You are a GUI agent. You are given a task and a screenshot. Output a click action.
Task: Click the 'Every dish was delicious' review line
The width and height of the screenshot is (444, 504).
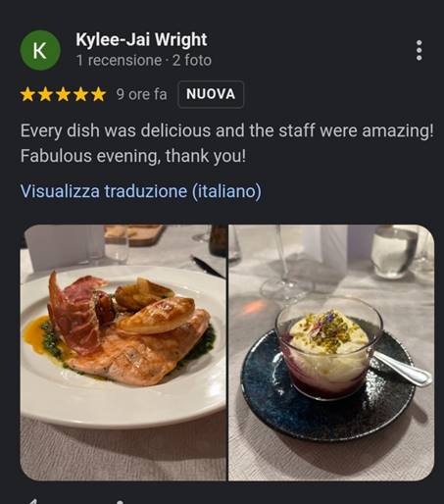click(x=226, y=130)
